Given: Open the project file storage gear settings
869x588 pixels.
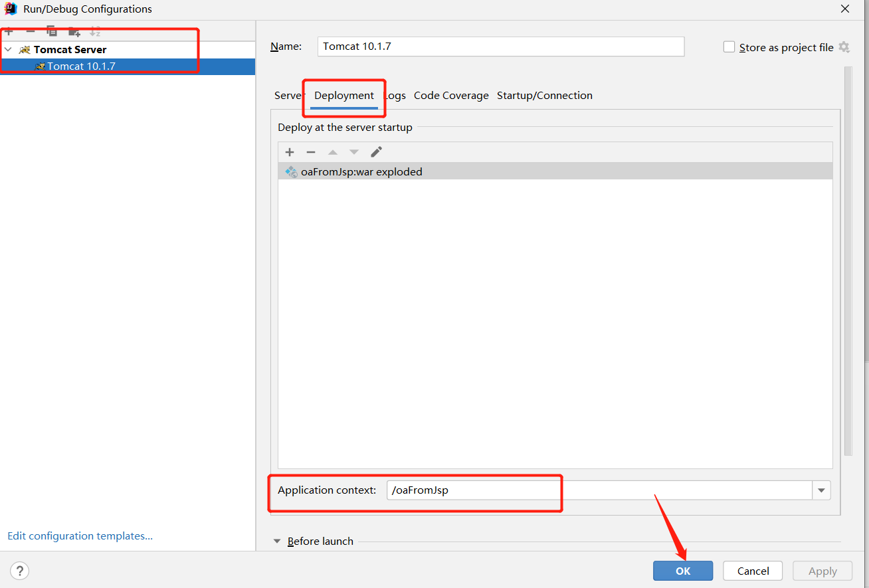Looking at the screenshot, I should (x=844, y=47).
